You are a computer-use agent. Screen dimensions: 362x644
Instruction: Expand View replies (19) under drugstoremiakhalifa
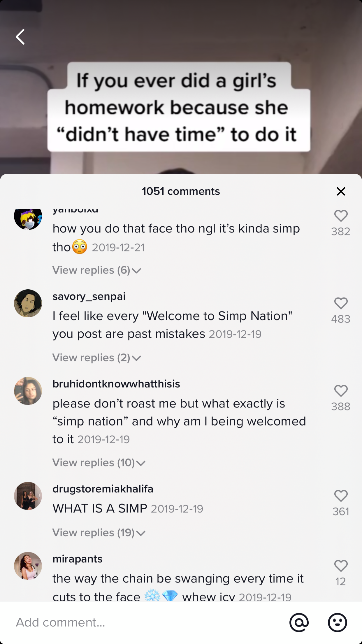pyautogui.click(x=99, y=533)
